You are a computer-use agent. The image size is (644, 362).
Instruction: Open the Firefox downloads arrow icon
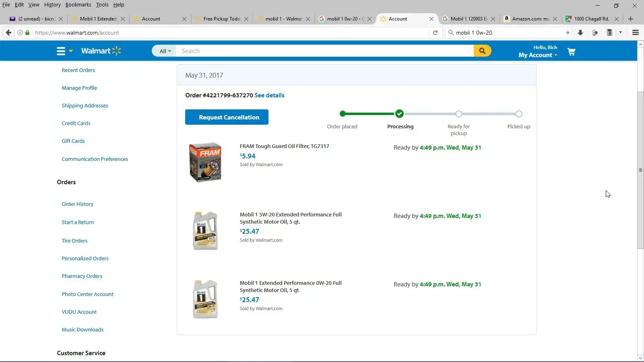(x=580, y=33)
